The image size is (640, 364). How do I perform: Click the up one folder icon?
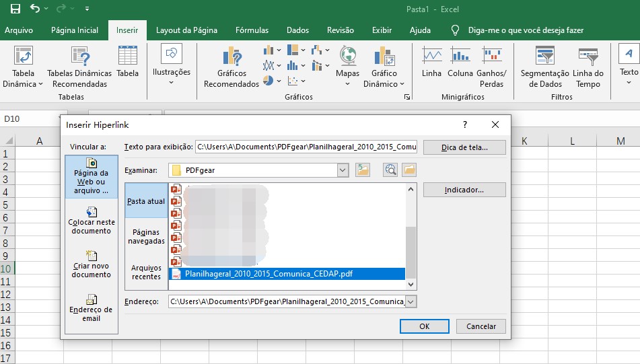coord(363,170)
